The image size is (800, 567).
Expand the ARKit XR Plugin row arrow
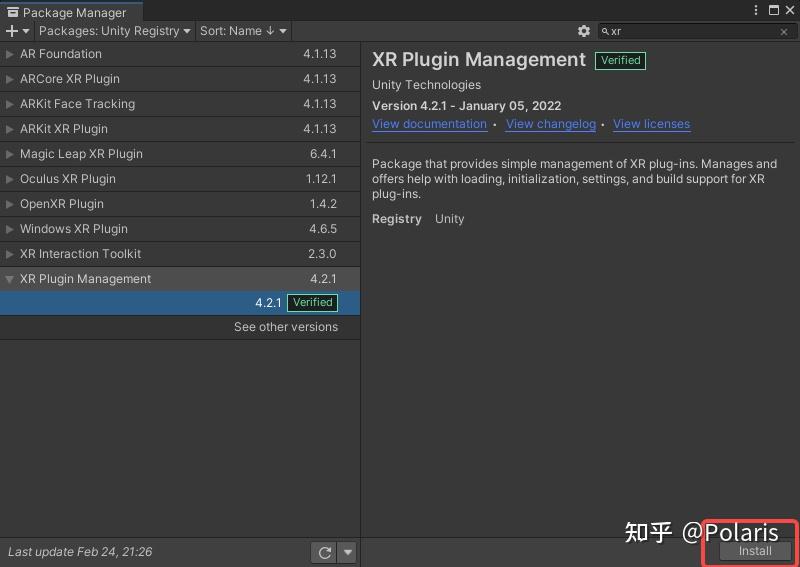9,129
